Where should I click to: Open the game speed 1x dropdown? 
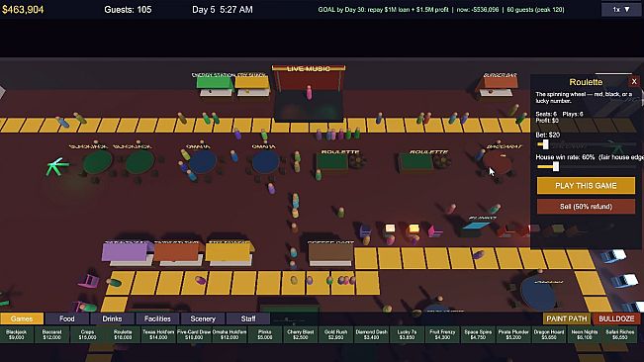point(621,10)
